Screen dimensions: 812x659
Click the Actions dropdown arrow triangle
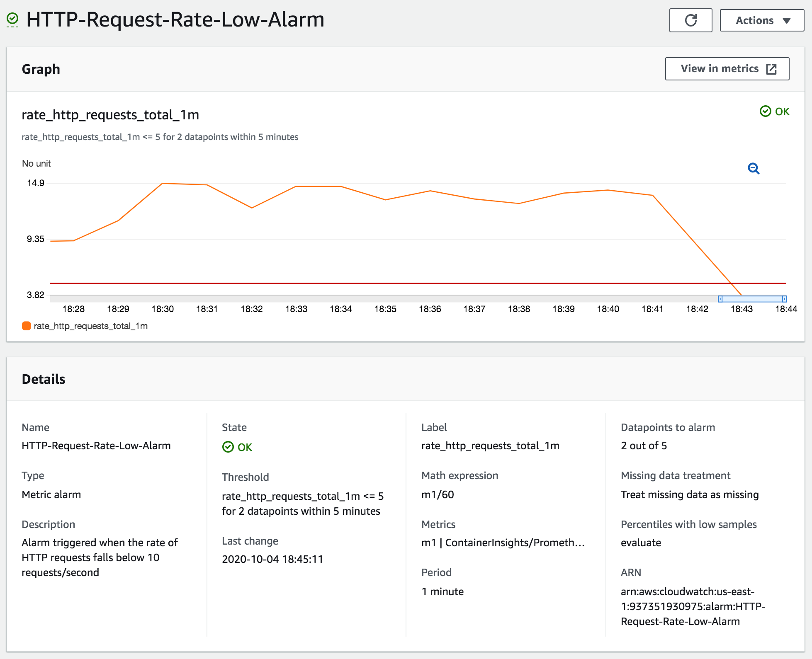[x=787, y=21]
